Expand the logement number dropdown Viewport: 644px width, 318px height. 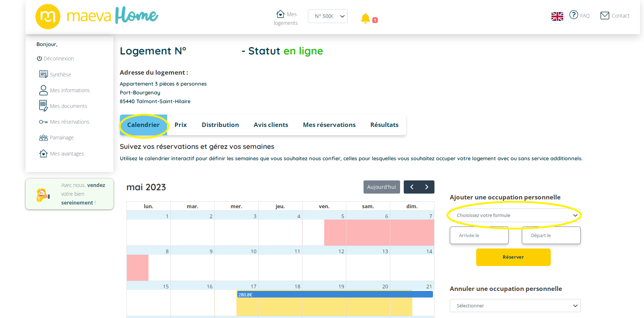click(x=328, y=16)
